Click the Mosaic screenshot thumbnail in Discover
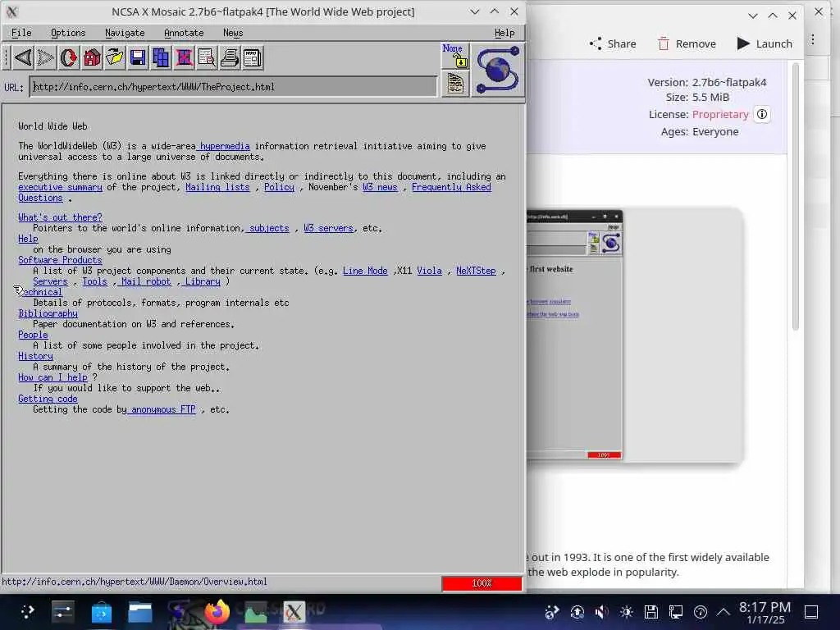 click(x=574, y=336)
